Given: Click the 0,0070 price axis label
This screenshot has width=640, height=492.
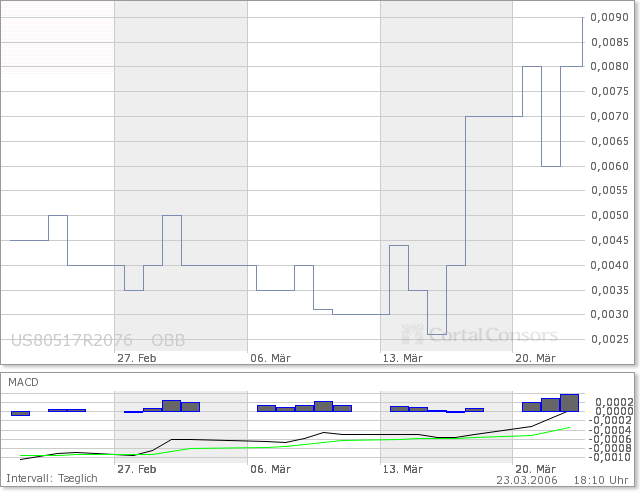Looking at the screenshot, I should coord(609,117).
